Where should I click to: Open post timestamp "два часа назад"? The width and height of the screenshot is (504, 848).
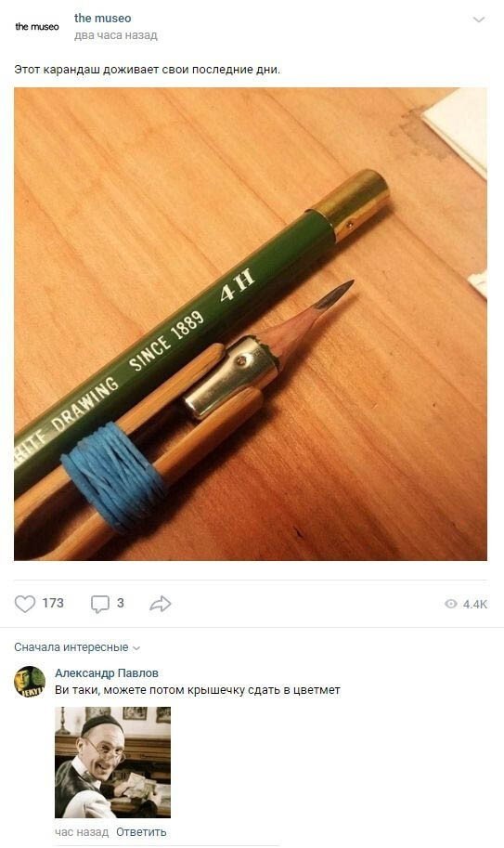[116, 35]
